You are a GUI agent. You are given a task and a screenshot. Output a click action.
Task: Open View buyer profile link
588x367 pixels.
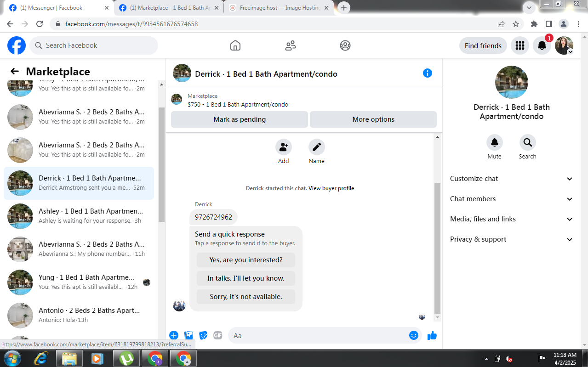331,188
